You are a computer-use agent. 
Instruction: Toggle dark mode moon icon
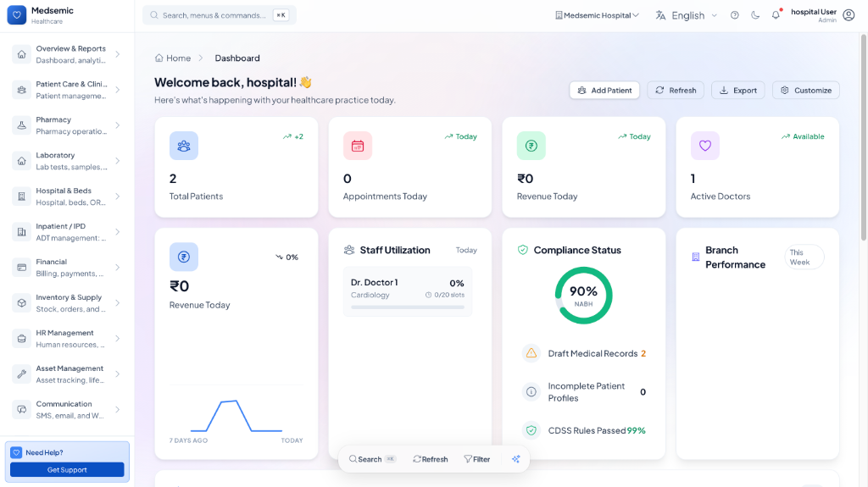pos(755,15)
